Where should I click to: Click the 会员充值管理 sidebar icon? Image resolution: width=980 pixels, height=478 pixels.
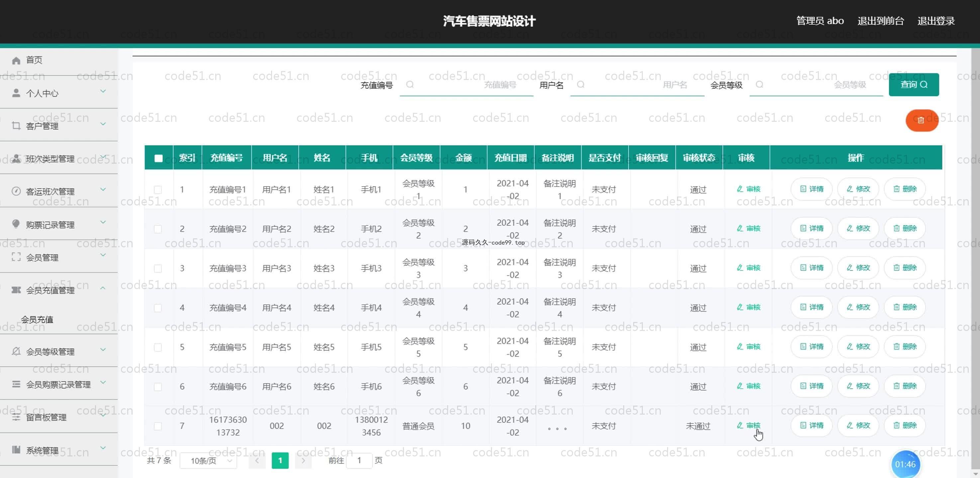16,290
